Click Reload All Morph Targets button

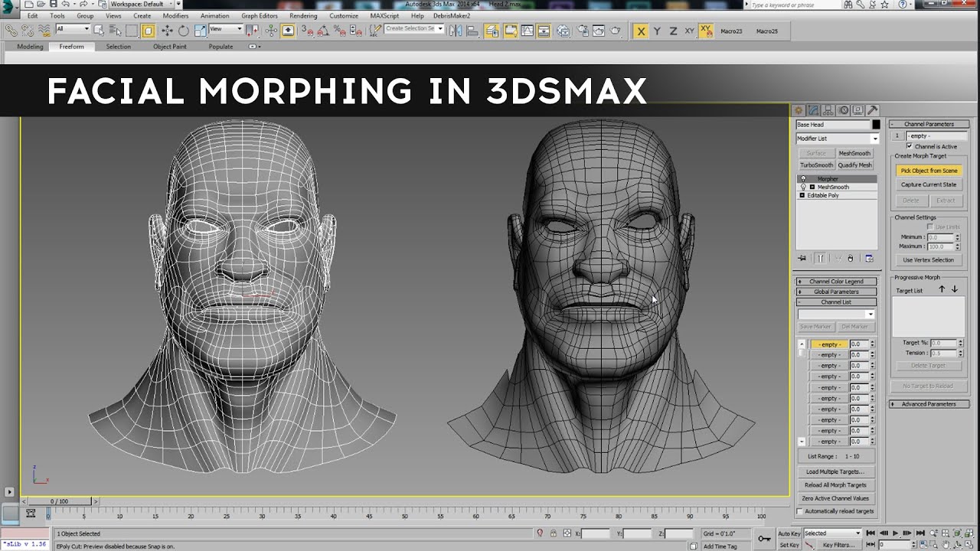[835, 485]
